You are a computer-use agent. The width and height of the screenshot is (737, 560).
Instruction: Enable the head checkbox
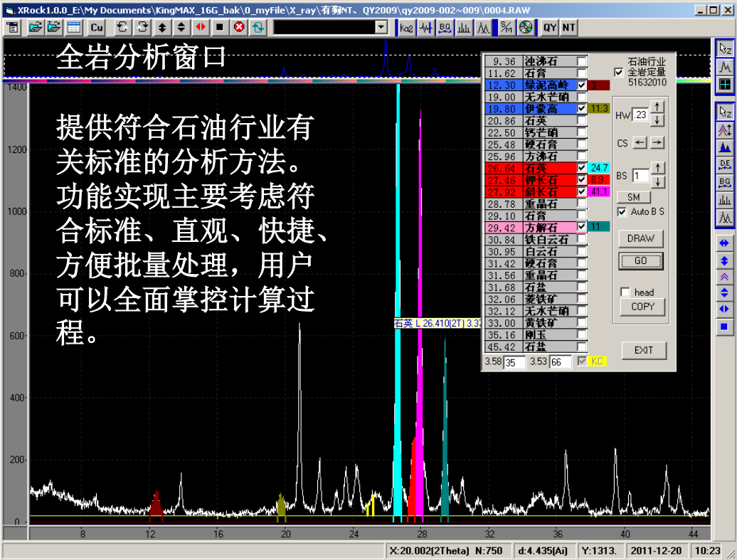[625, 292]
